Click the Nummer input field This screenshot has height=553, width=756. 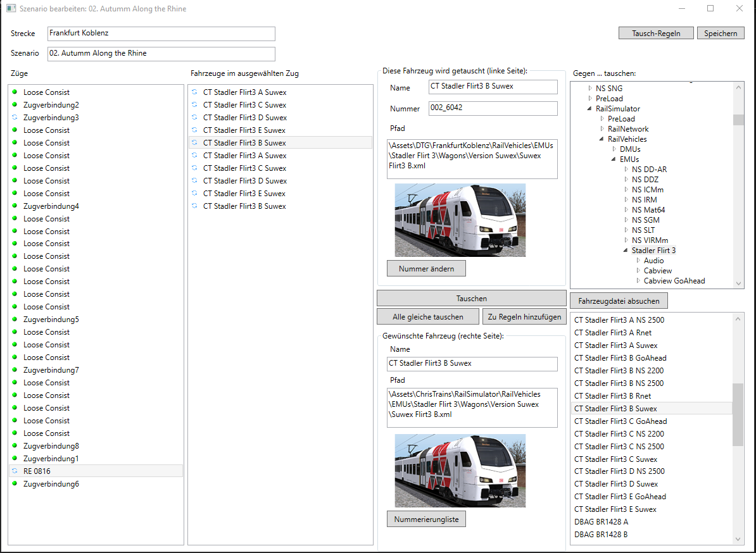click(493, 108)
